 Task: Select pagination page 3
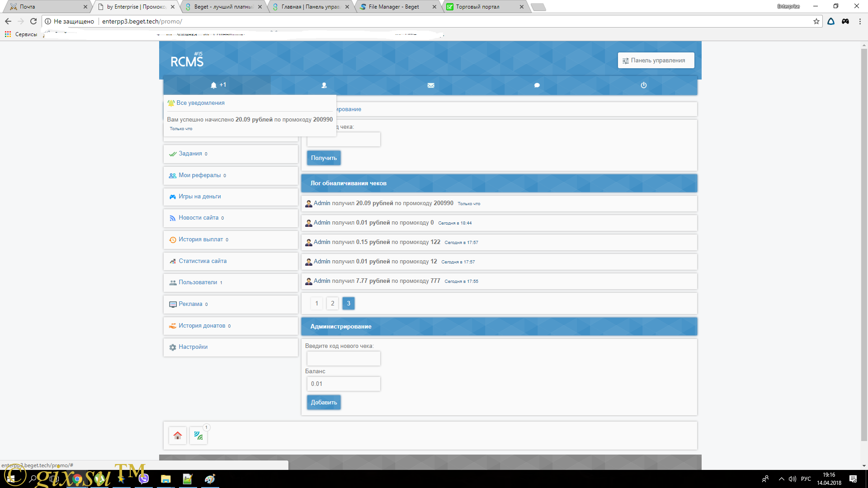pos(349,303)
